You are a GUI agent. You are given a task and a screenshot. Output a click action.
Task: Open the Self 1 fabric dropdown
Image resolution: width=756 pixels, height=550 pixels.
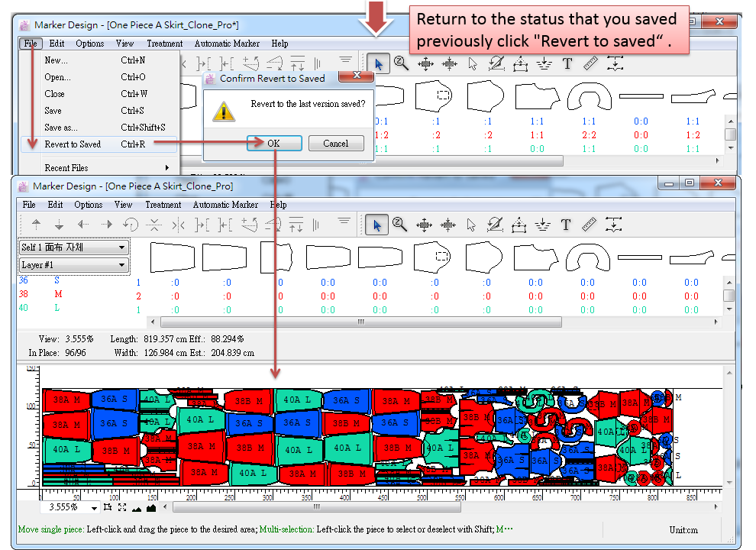pyautogui.click(x=74, y=247)
